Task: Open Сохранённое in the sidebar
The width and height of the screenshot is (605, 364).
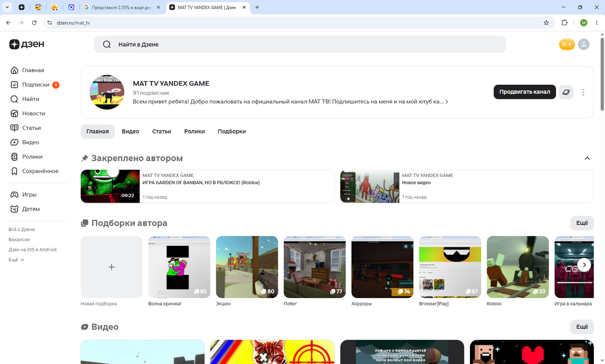Action: coord(34,171)
